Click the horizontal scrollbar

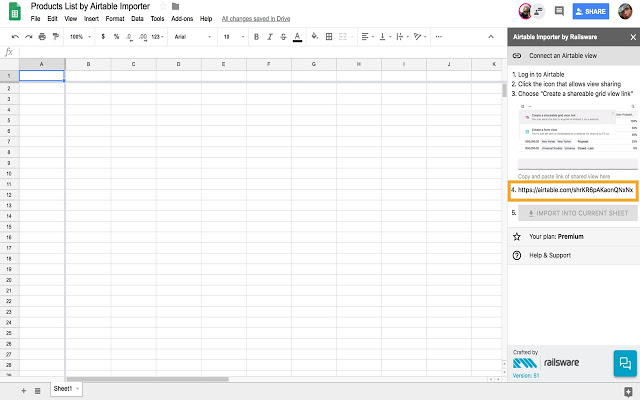pos(148,379)
